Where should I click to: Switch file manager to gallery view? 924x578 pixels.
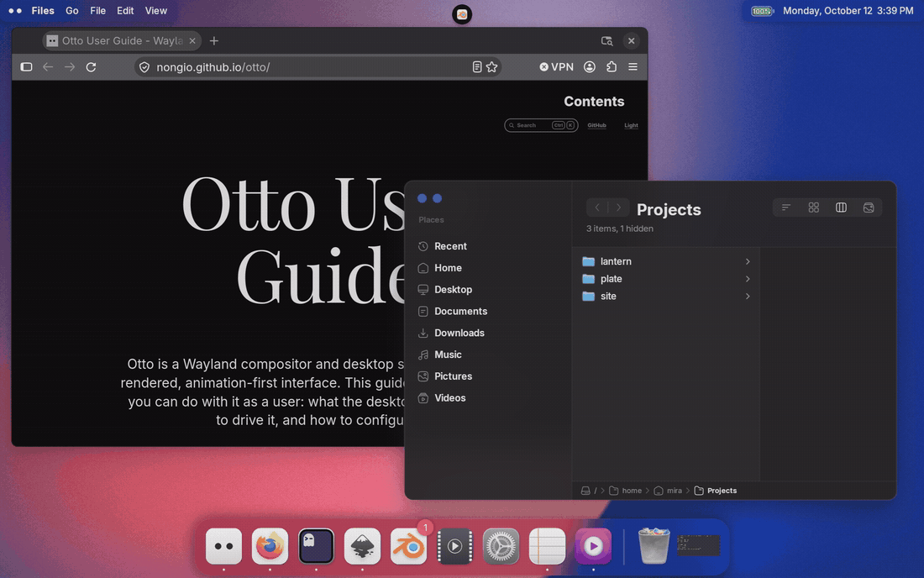pyautogui.click(x=869, y=208)
